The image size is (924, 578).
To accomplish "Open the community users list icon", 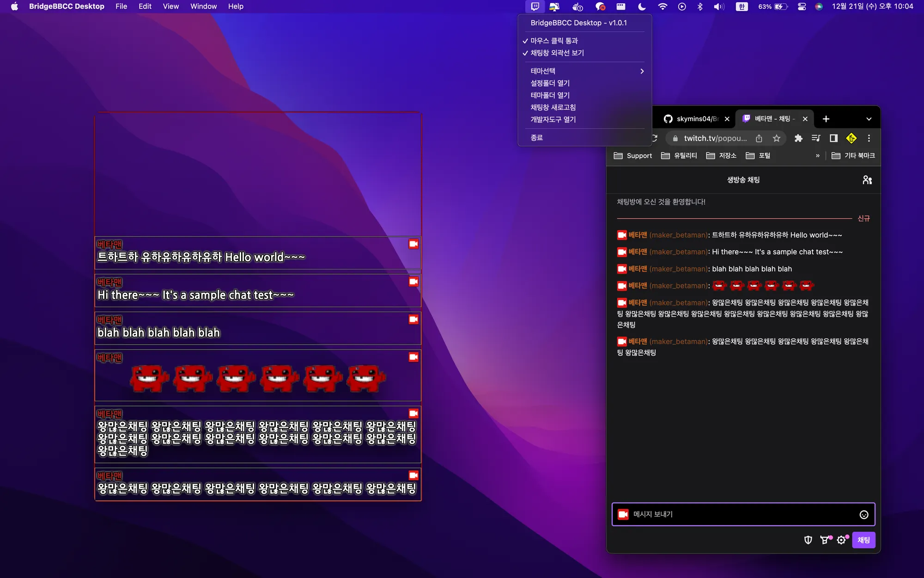I will [867, 180].
